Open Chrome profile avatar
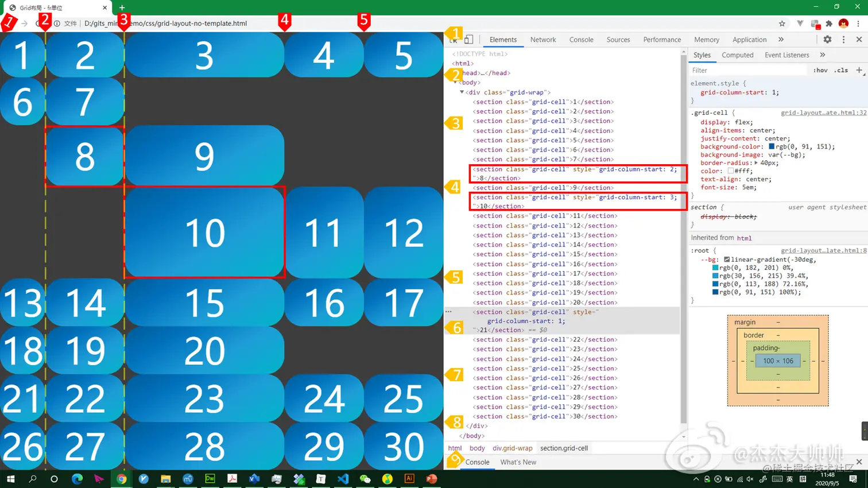Viewport: 868px width, 488px height. [843, 24]
